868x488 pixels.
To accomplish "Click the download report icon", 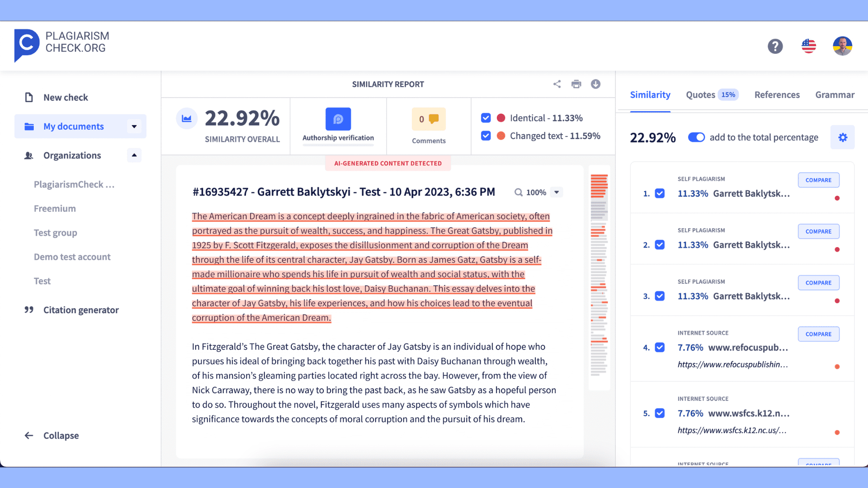I will pyautogui.click(x=595, y=84).
